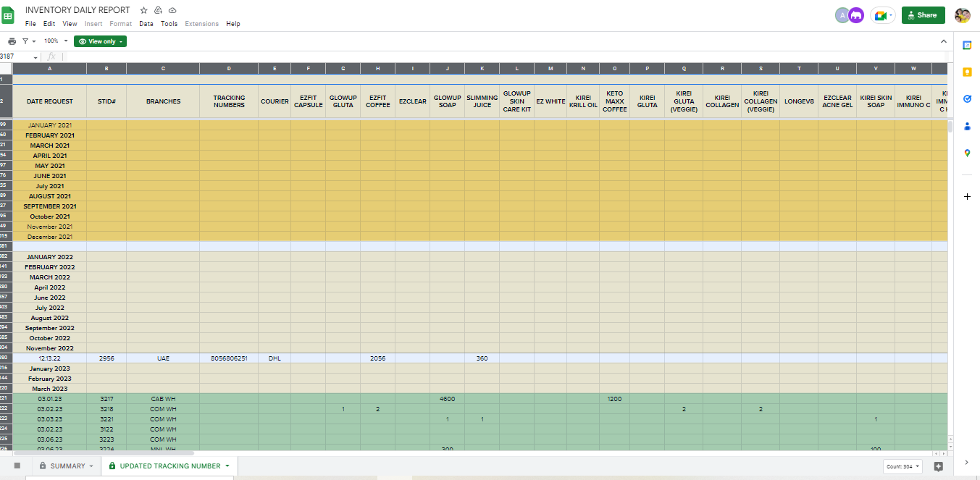Open the all sheets list icon
Screen dimensions: 980x480
click(17, 466)
